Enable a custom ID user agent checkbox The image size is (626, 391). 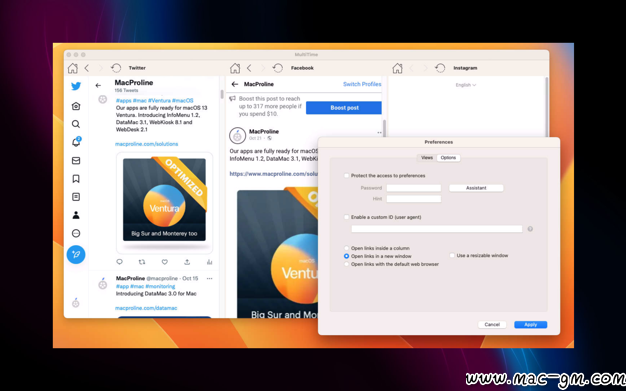pyautogui.click(x=347, y=217)
